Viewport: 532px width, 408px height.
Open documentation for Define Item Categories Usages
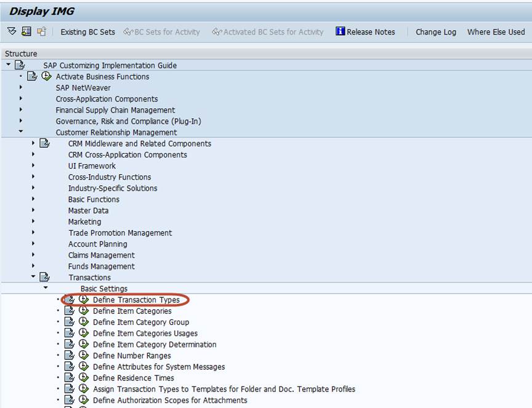pos(70,333)
